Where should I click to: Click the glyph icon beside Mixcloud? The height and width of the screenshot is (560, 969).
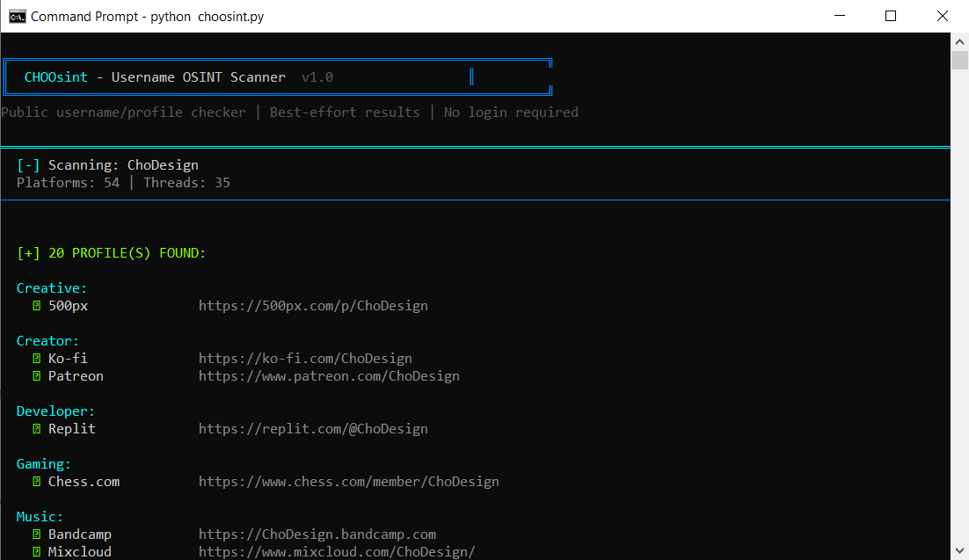(36, 551)
